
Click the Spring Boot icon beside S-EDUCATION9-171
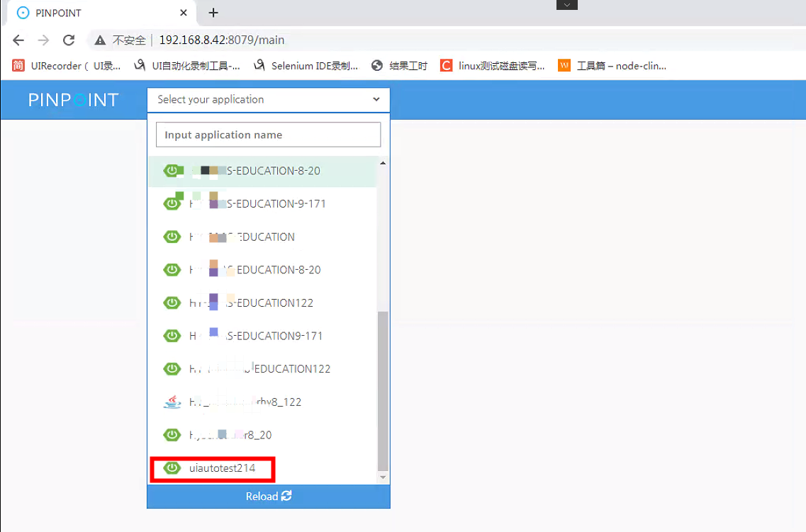pyautogui.click(x=172, y=336)
